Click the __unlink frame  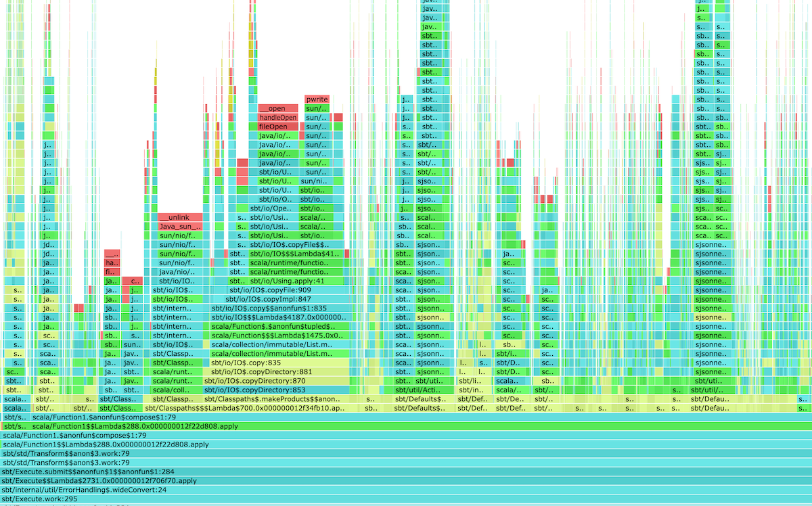(x=179, y=217)
